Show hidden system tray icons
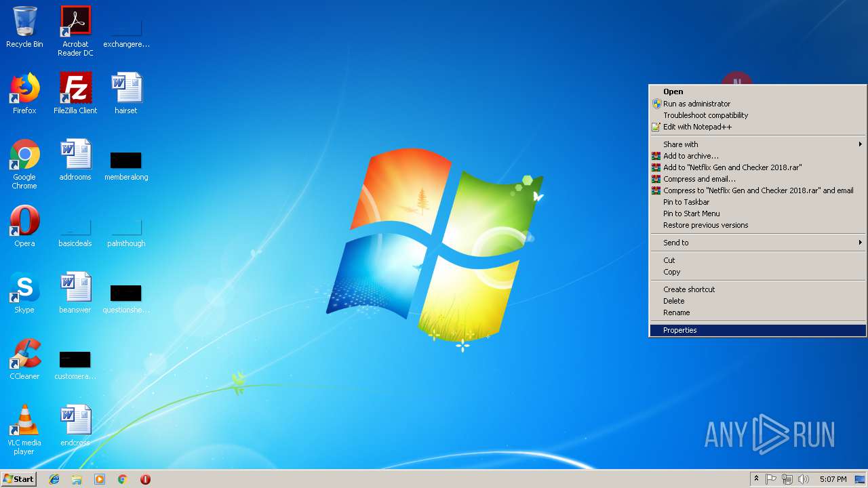The width and height of the screenshot is (868, 488). [756, 479]
